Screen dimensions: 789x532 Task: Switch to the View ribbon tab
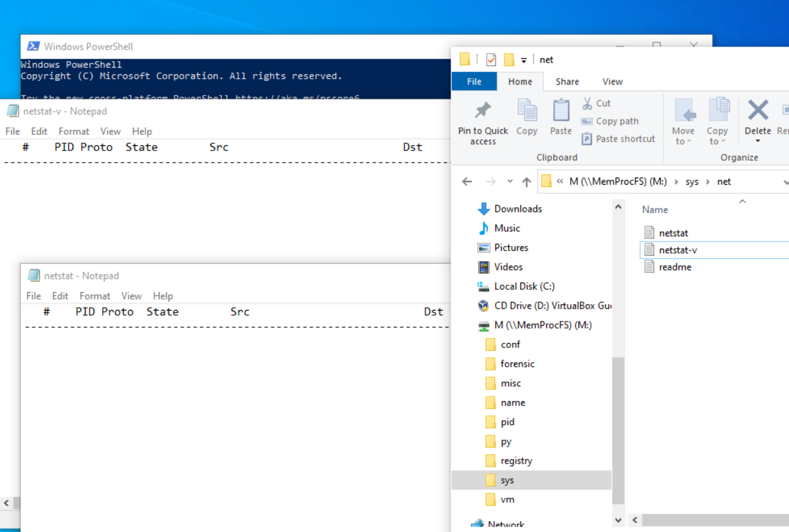[612, 81]
